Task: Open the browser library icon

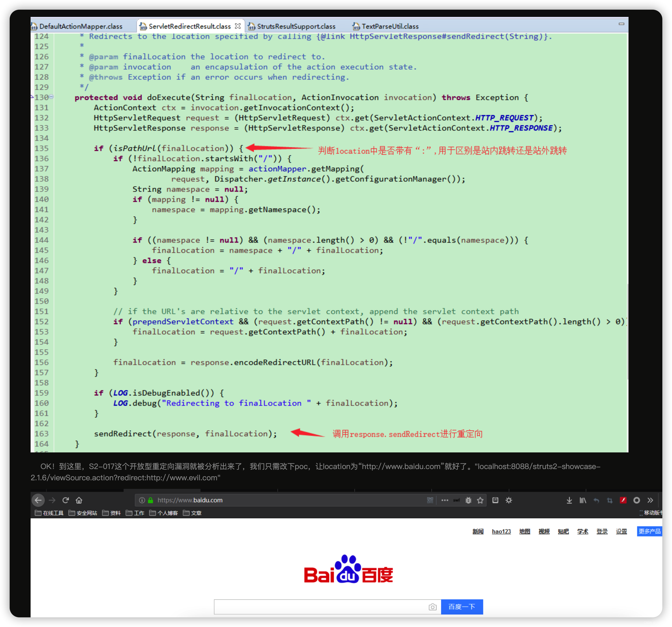Action: [583, 500]
